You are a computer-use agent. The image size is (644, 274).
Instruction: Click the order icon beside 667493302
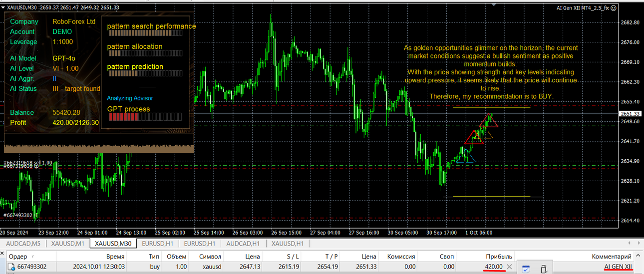pyautogui.click(x=11, y=267)
